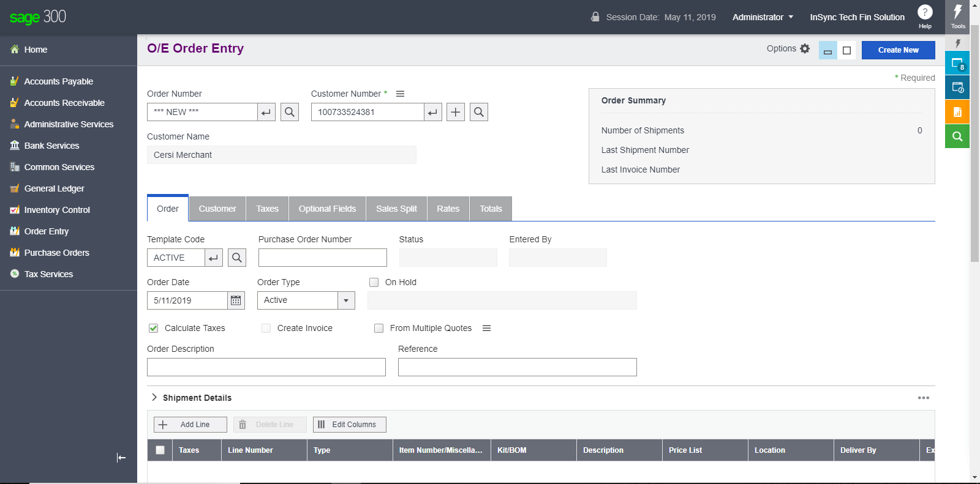Click the Options gear icon
The height and width of the screenshot is (484, 980).
(x=805, y=48)
